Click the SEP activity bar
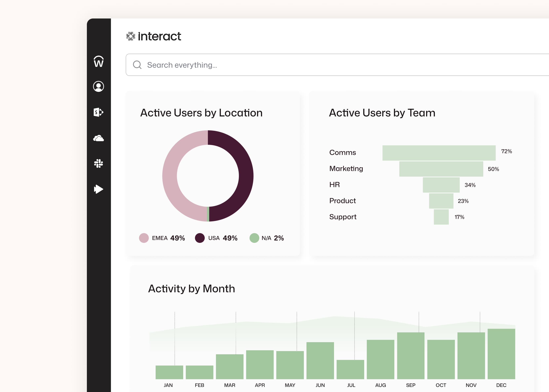Viewport: 549px width, 392px height. [411, 356]
